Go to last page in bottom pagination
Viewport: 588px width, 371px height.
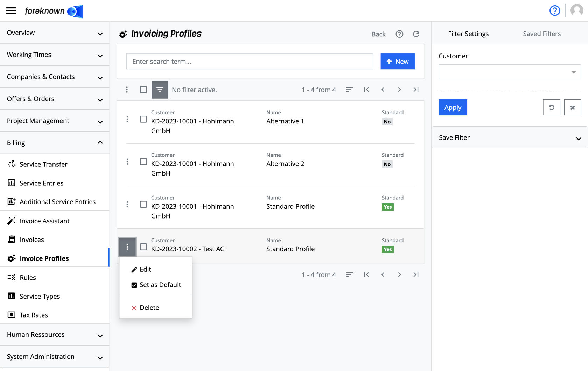tap(416, 274)
